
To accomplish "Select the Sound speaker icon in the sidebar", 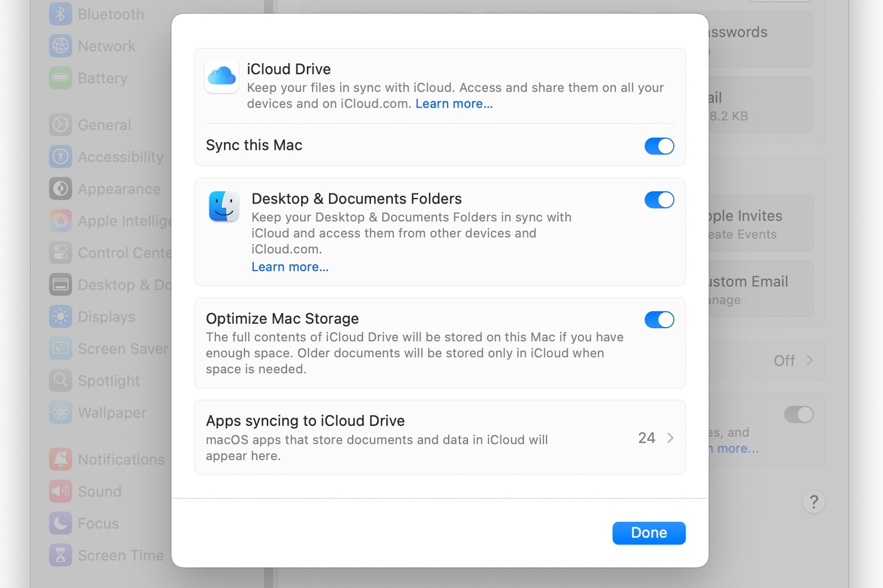I will 61,491.
